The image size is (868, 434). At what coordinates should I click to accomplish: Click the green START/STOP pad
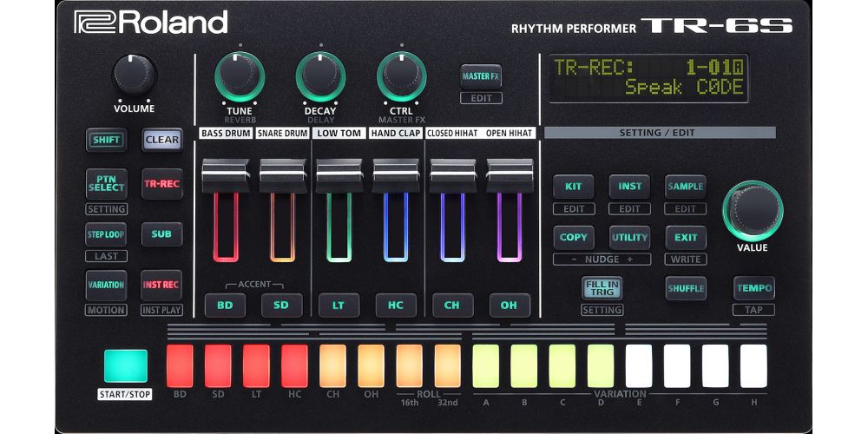(x=126, y=366)
